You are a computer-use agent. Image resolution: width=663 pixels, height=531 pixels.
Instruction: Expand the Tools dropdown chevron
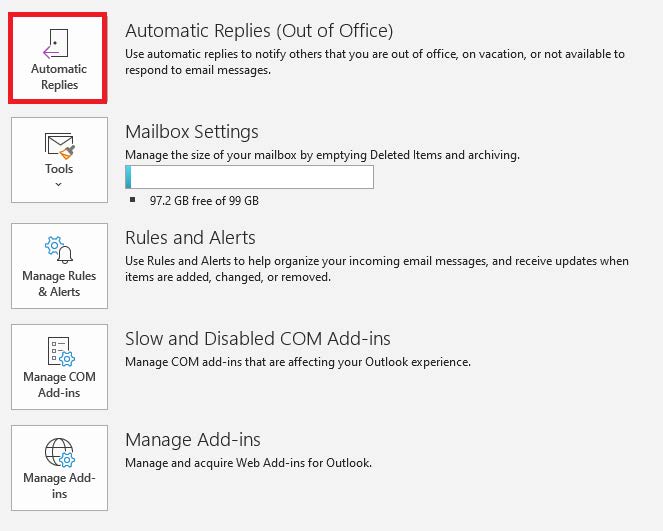pyautogui.click(x=59, y=184)
